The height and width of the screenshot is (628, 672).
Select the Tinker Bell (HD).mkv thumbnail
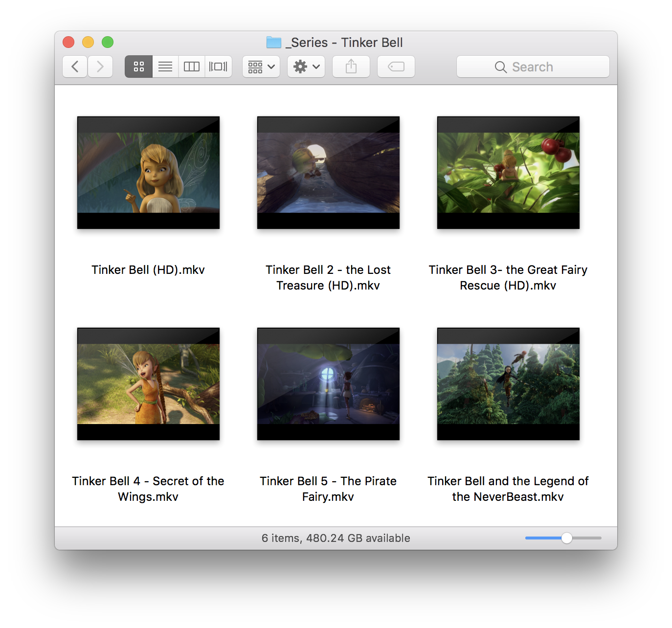[x=148, y=173]
